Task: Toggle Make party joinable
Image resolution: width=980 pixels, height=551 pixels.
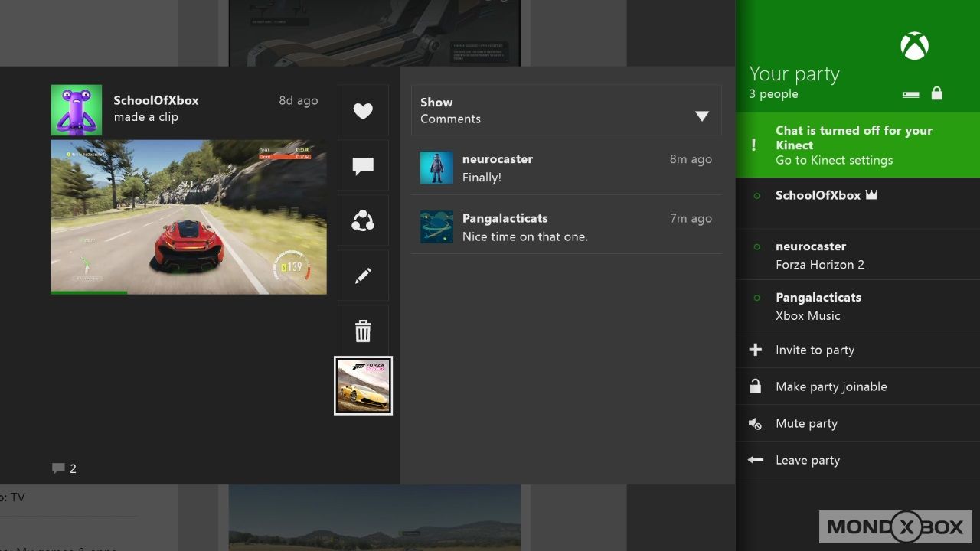Action: (831, 386)
